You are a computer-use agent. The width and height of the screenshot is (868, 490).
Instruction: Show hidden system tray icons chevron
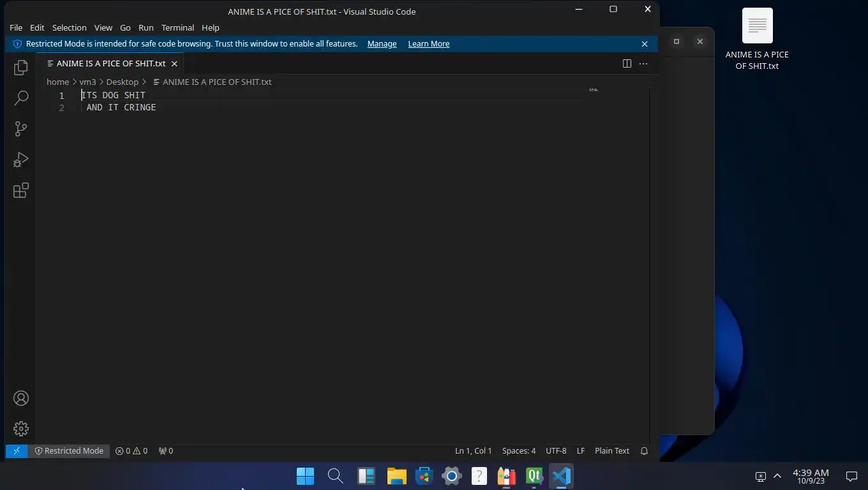(777, 476)
